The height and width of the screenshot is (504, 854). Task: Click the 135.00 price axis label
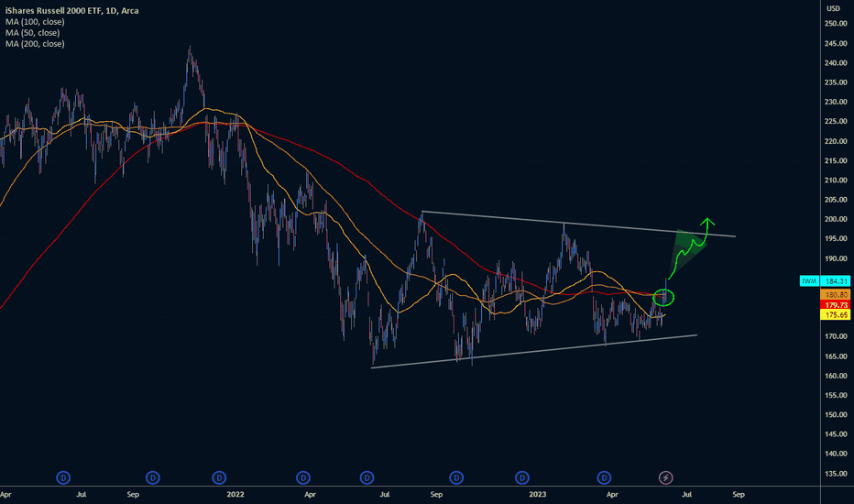coord(836,473)
